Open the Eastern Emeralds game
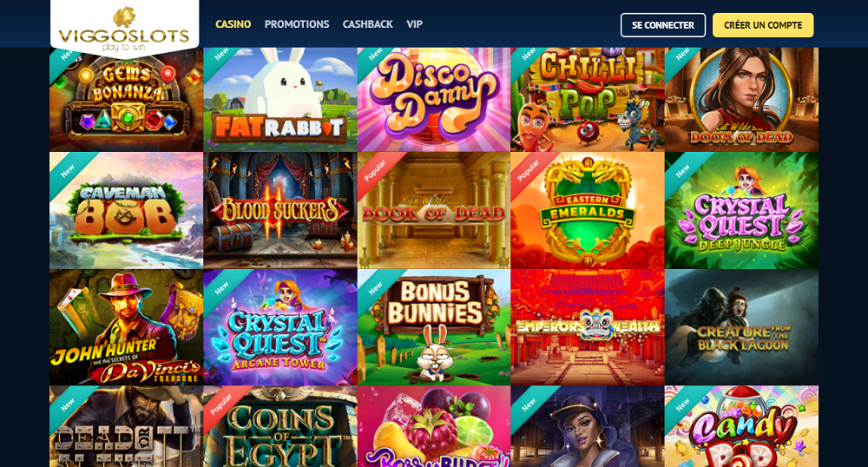 [588, 211]
